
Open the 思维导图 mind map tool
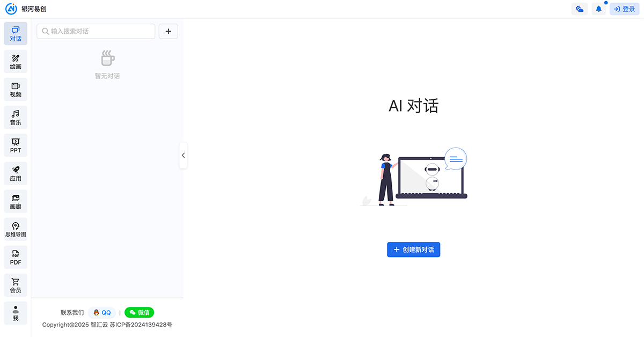(16, 229)
